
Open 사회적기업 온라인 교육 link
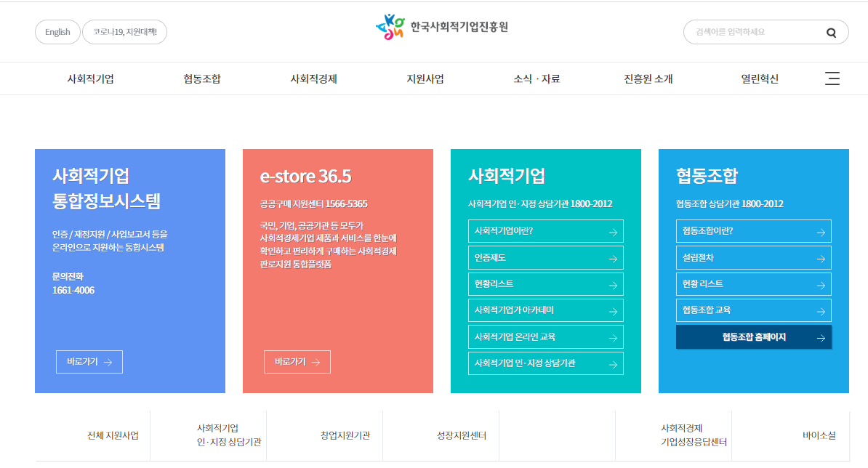(546, 337)
